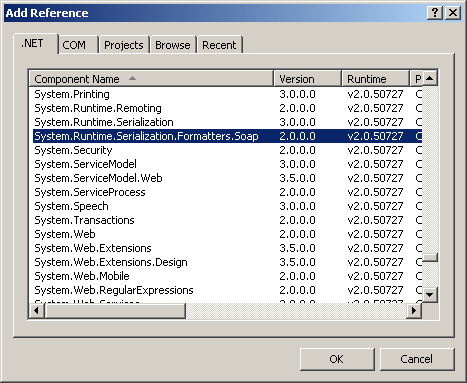Click the horizontal scrollbar thumb
Image resolution: width=467 pixels, height=383 pixels.
tap(115, 311)
